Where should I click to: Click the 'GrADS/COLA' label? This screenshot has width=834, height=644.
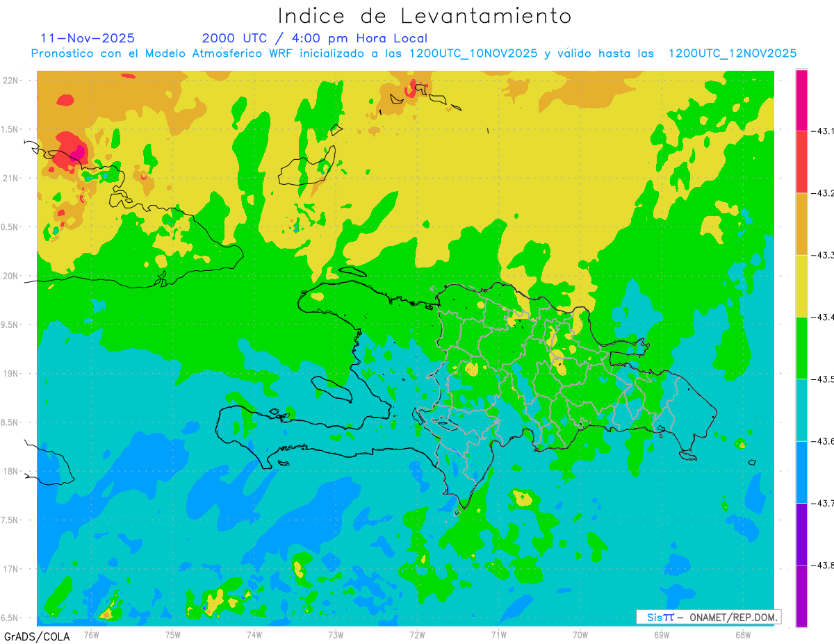click(37, 636)
